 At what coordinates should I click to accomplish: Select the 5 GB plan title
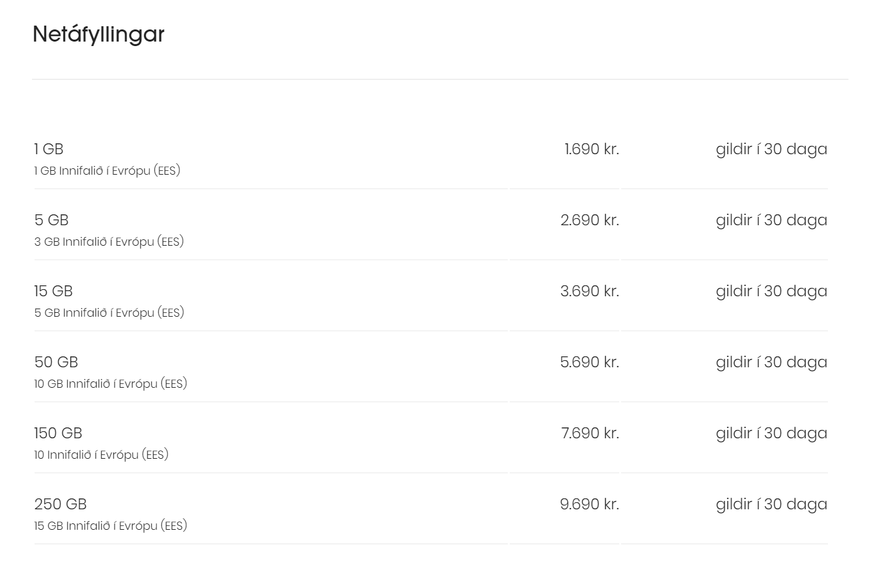tap(51, 220)
